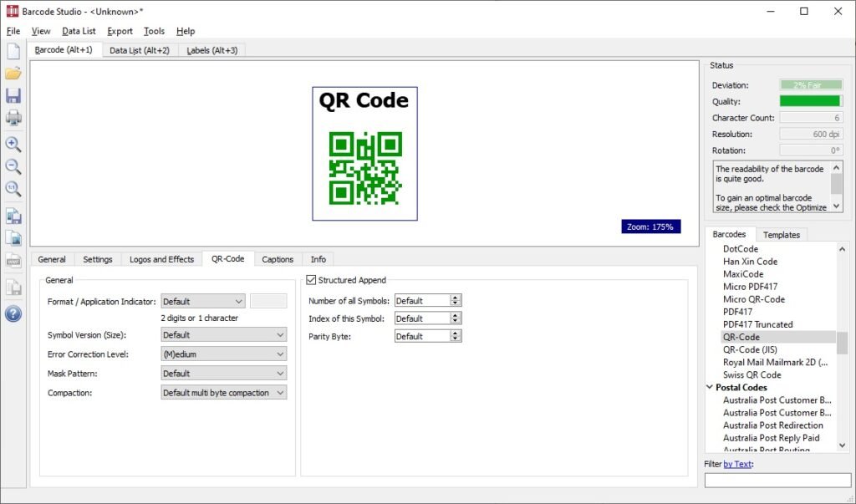Open the Logos and Effects tab
The image size is (856, 504).
[161, 259]
